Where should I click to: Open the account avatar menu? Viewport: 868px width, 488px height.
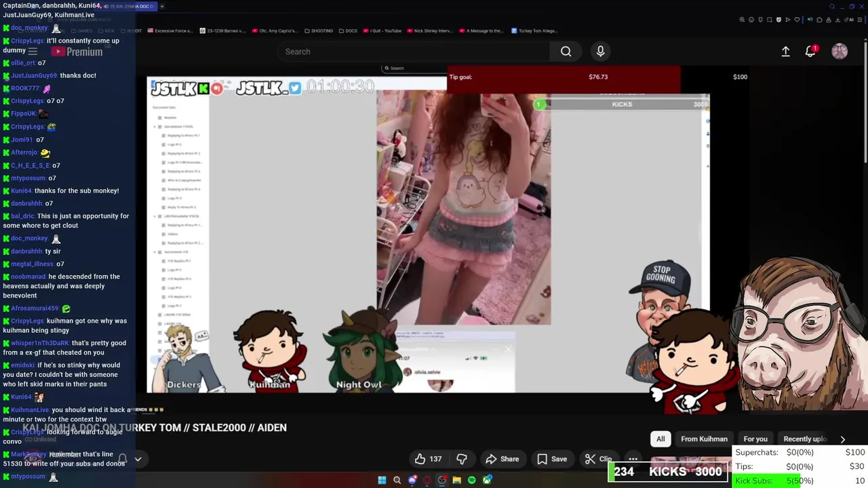(840, 52)
